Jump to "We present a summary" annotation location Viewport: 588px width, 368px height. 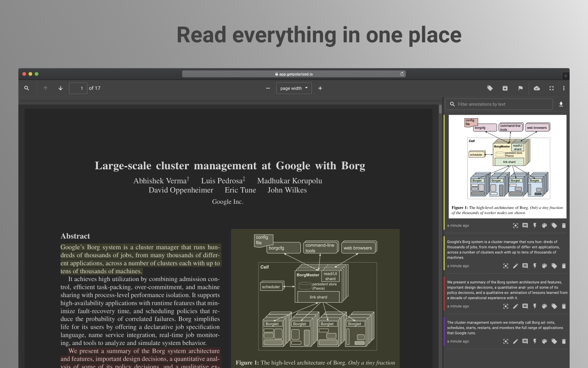click(x=506, y=306)
